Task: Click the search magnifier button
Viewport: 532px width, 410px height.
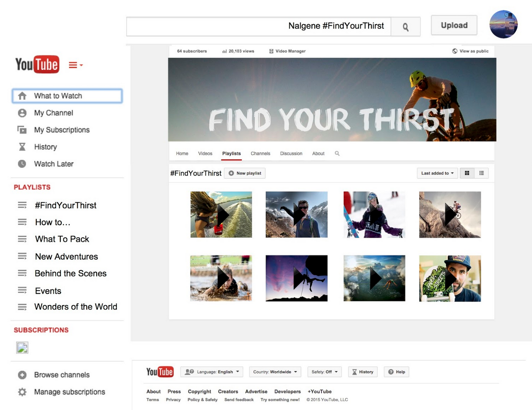Action: coord(405,27)
